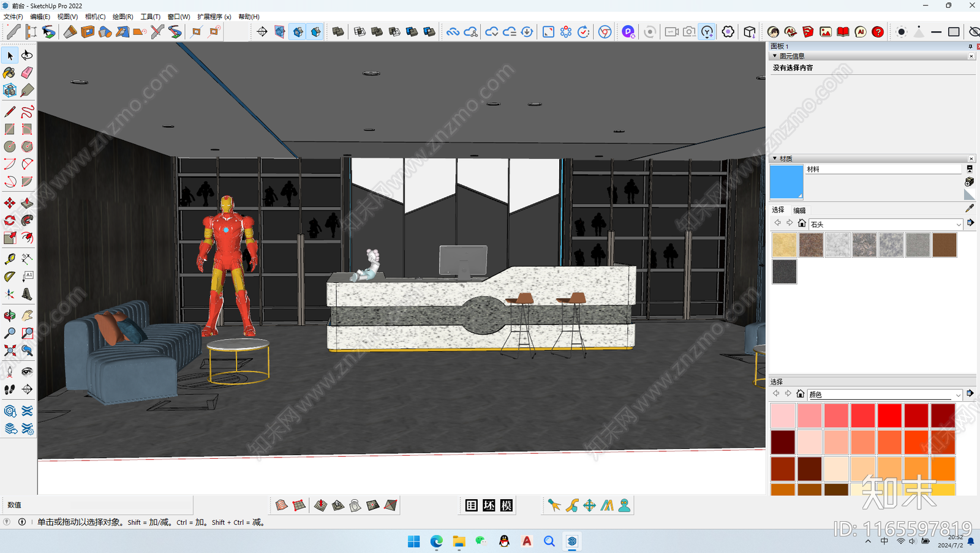Screen dimensions: 980x553
Task: Show hidden system tray icons chevron
Action: click(x=868, y=541)
